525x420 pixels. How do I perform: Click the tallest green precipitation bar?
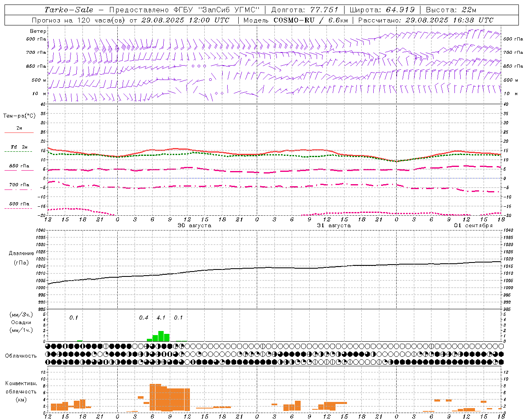[161, 336]
